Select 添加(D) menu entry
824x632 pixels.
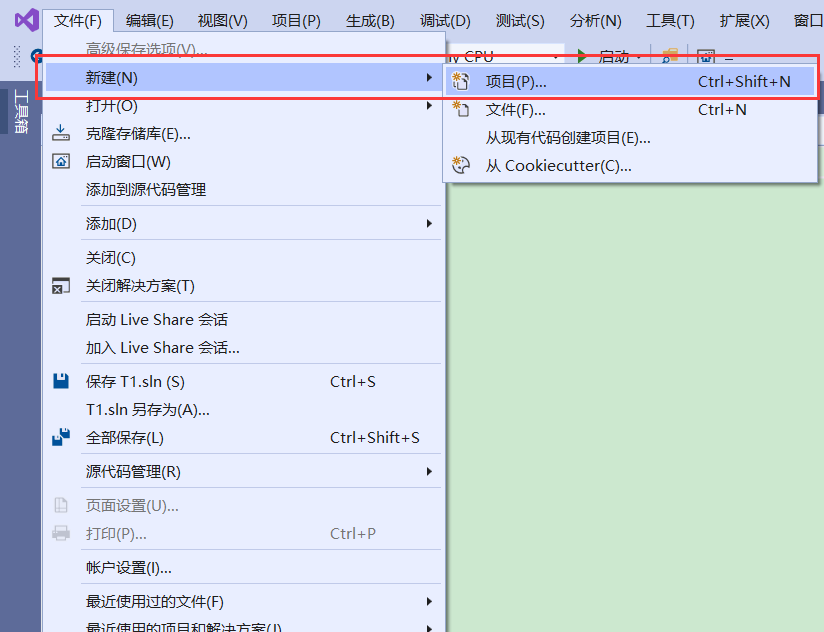(243, 224)
